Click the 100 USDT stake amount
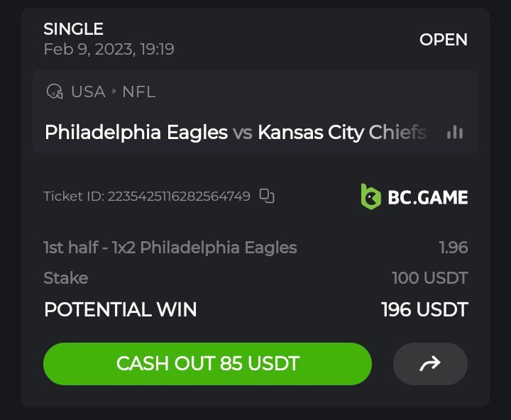 click(430, 278)
